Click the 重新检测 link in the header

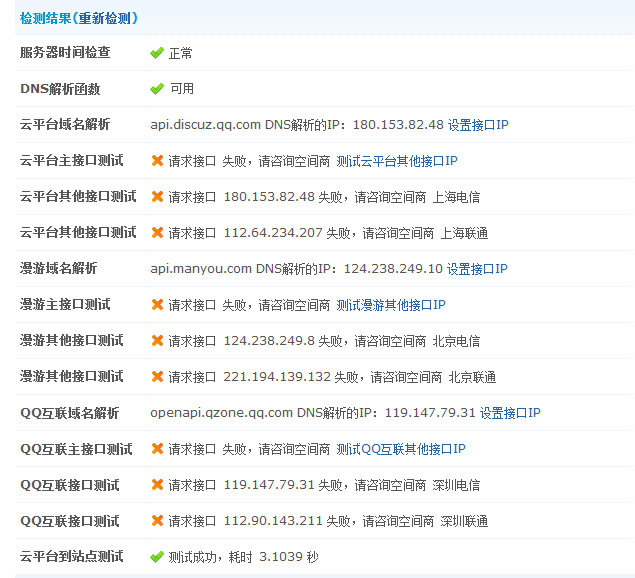point(104,18)
